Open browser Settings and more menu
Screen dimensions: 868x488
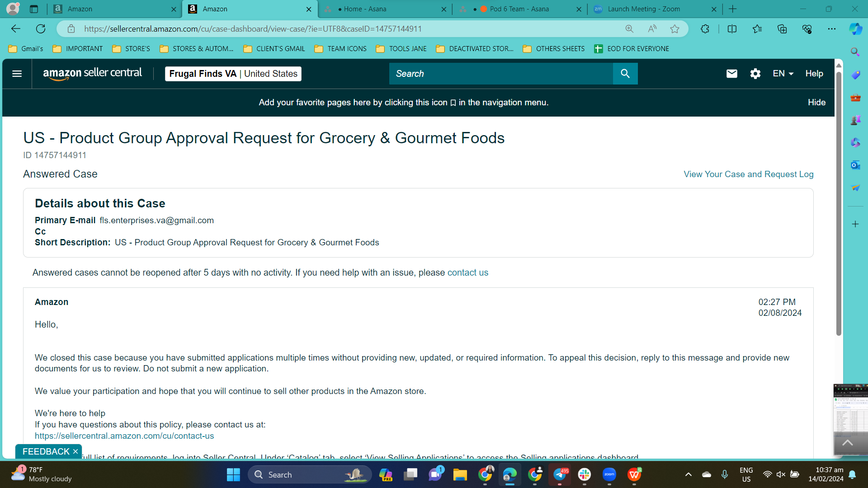tap(832, 29)
